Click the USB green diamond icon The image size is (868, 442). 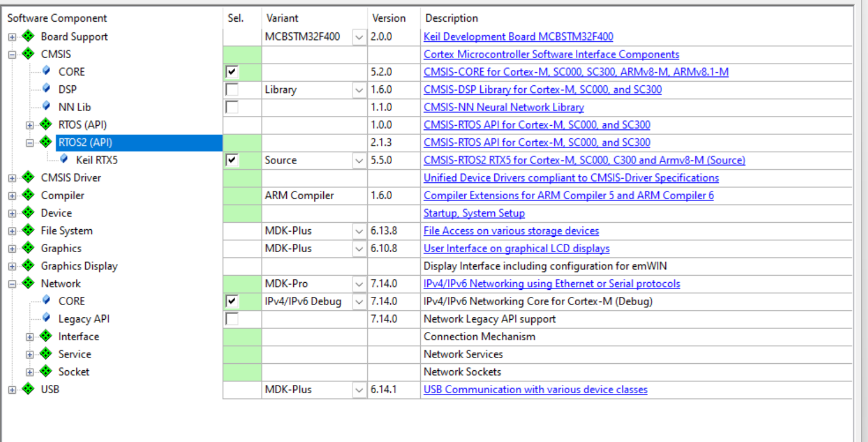point(28,389)
